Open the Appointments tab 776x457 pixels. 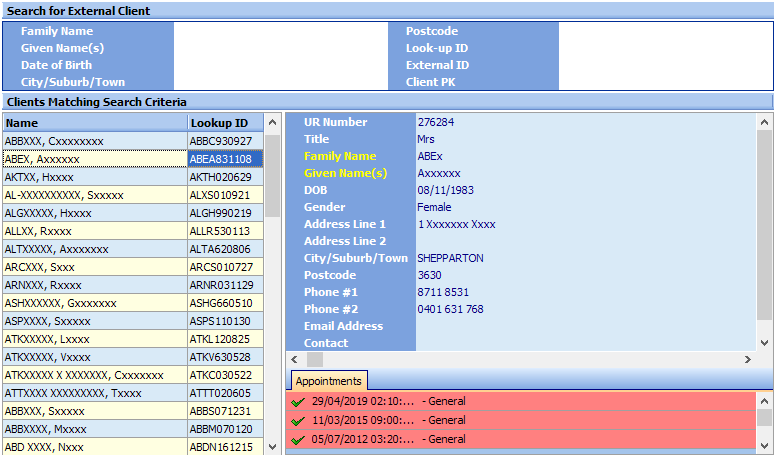point(329,381)
